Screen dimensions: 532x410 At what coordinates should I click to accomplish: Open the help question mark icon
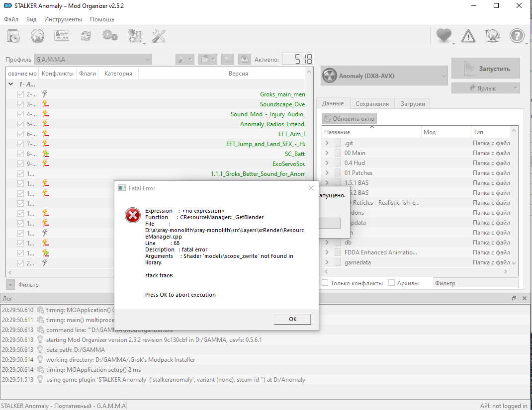pos(517,36)
